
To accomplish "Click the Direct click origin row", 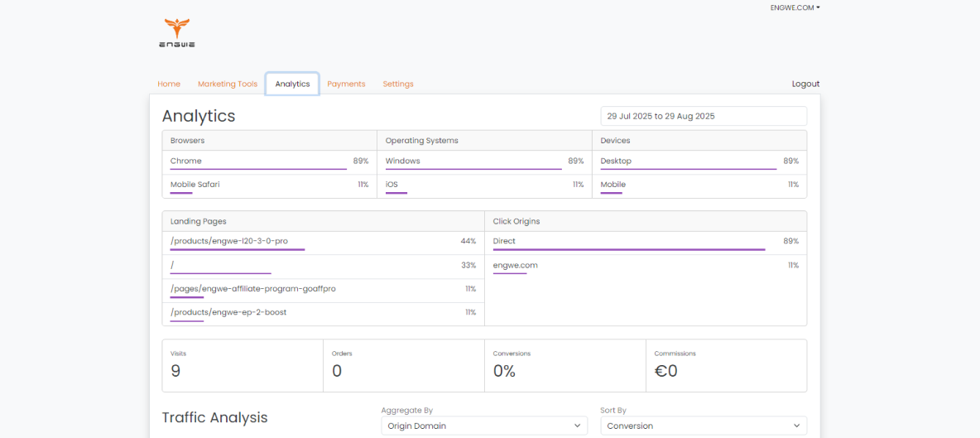I will tap(646, 243).
